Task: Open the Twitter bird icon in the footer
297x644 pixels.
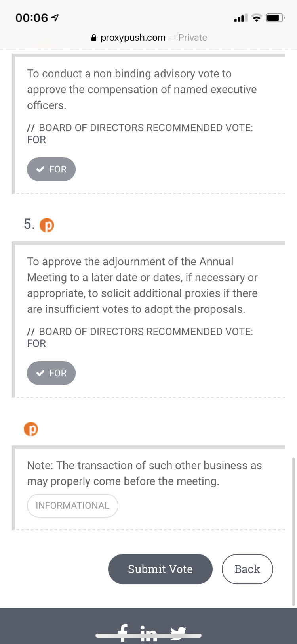Action: [x=178, y=634]
